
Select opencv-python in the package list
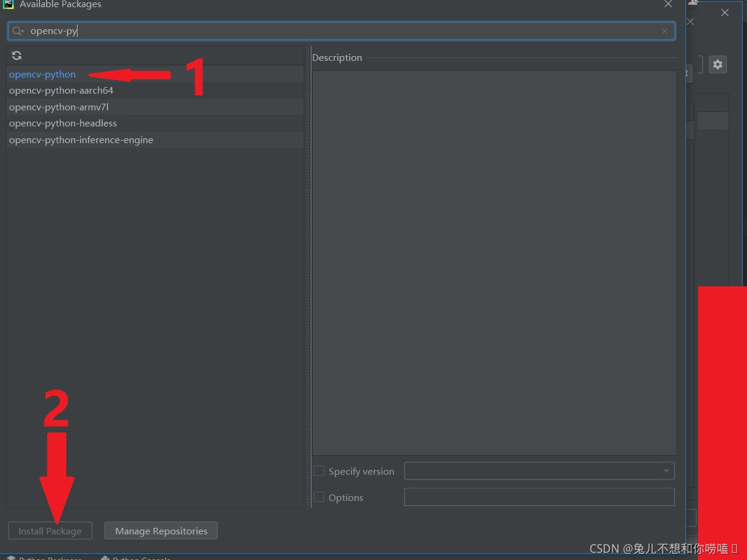click(155, 75)
